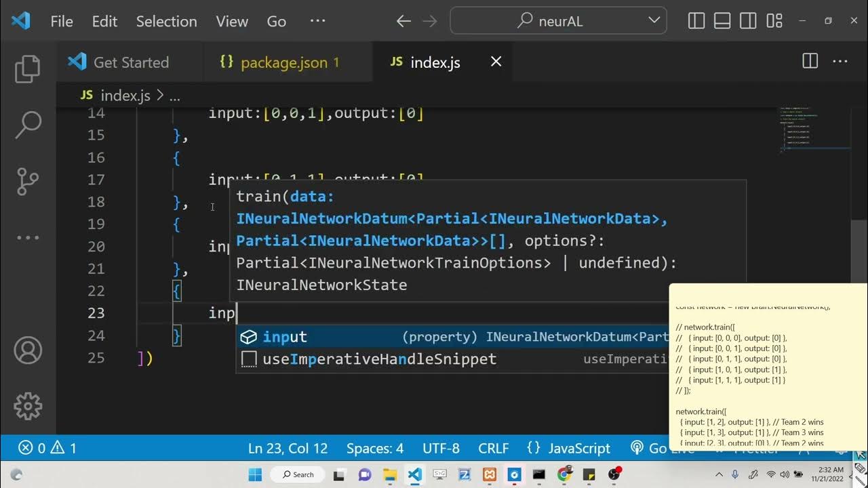Viewport: 868px width, 488px height.
Task: Toggle the Secondary Side Bar layout button
Action: tap(748, 21)
